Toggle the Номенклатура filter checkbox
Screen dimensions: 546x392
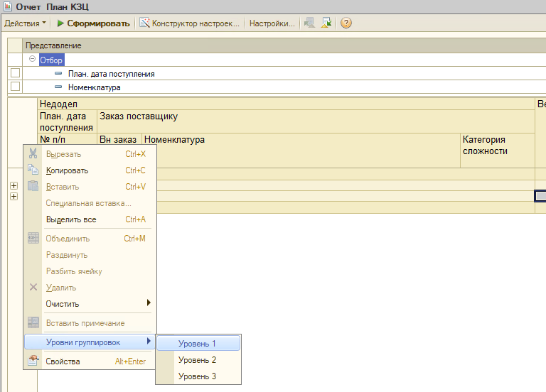[x=16, y=86]
